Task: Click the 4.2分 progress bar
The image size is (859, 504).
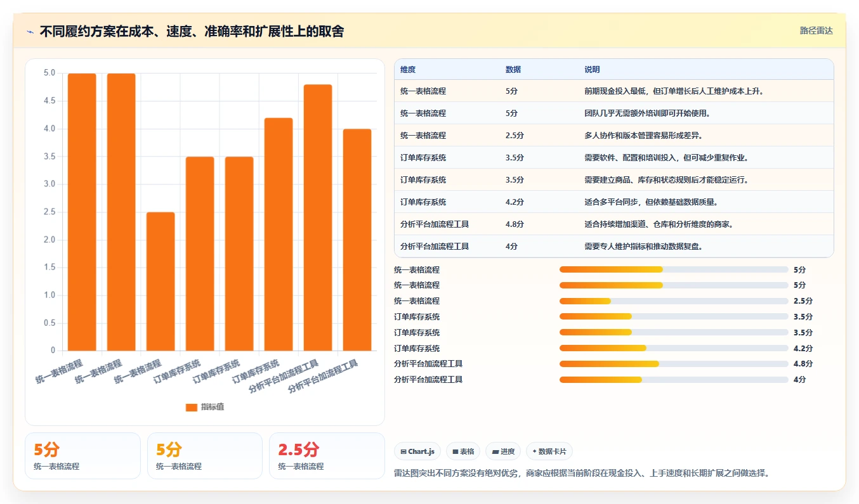Action: click(674, 348)
